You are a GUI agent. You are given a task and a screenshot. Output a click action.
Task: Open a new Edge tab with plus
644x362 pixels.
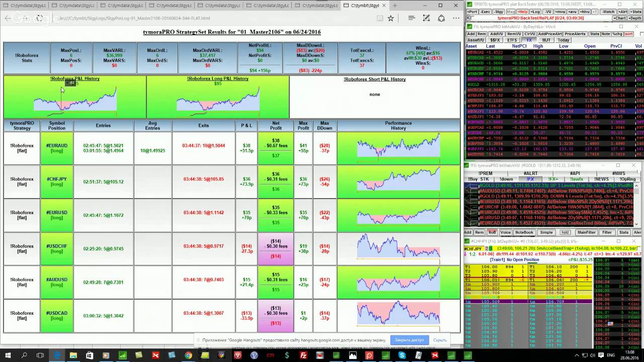tap(395, 6)
